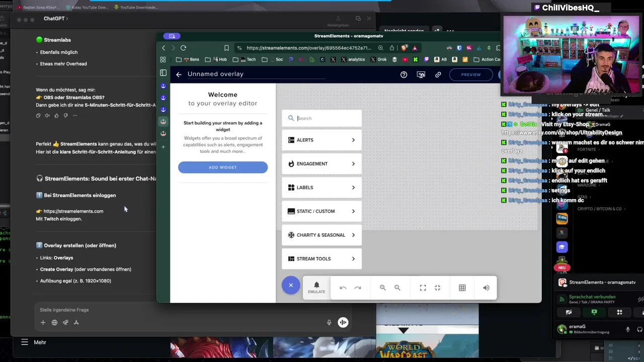The width and height of the screenshot is (644, 362).
Task: Click the browser share icon
Action: click(392, 48)
